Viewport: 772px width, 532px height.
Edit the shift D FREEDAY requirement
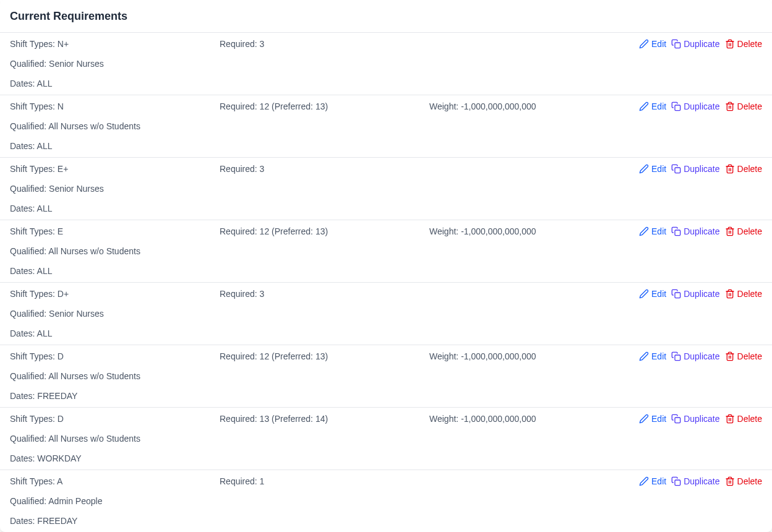[653, 356]
